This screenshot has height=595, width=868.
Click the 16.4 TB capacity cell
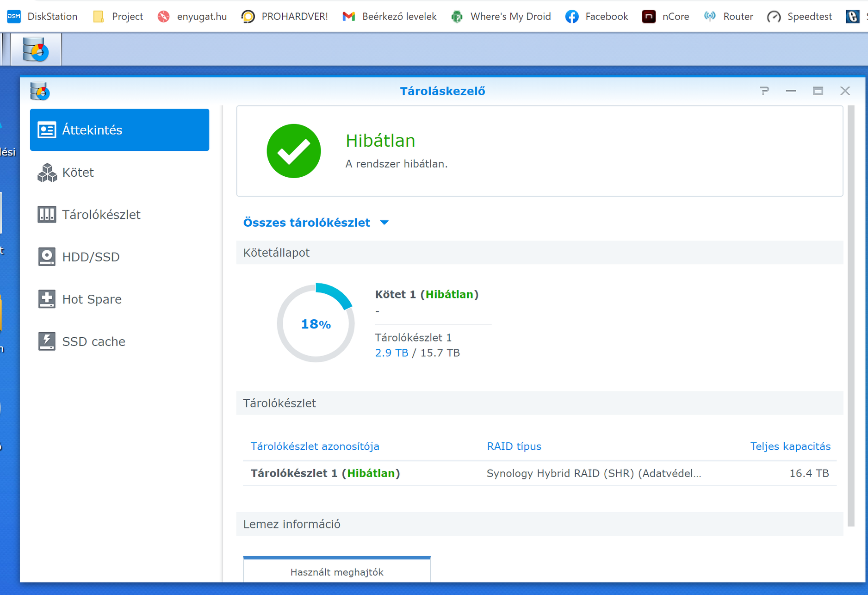(x=809, y=473)
